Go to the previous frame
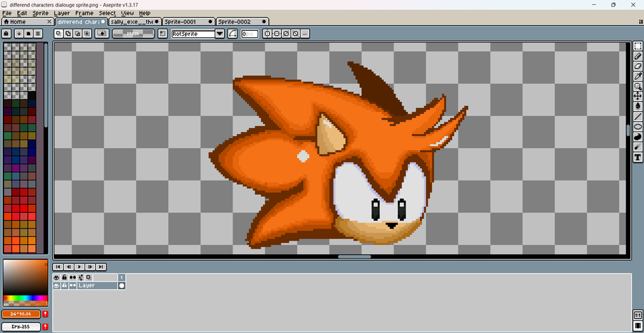Image resolution: width=644 pixels, height=333 pixels. [x=69, y=267]
